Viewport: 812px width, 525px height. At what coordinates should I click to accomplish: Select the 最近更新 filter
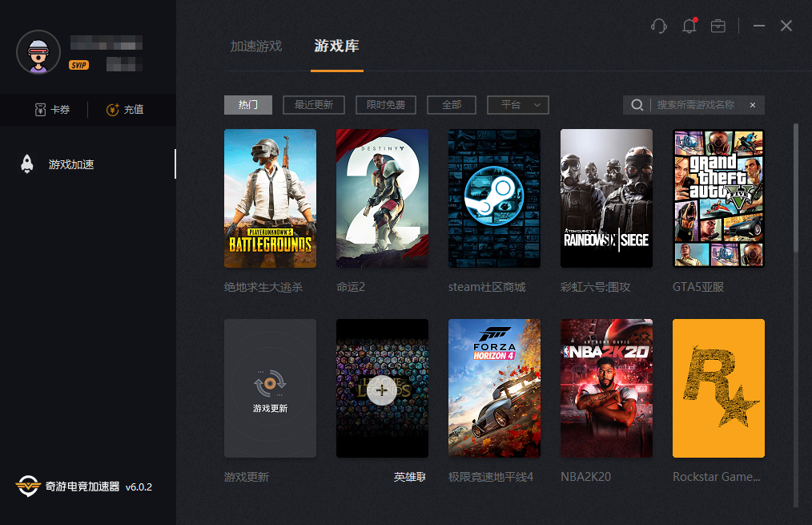pyautogui.click(x=314, y=105)
